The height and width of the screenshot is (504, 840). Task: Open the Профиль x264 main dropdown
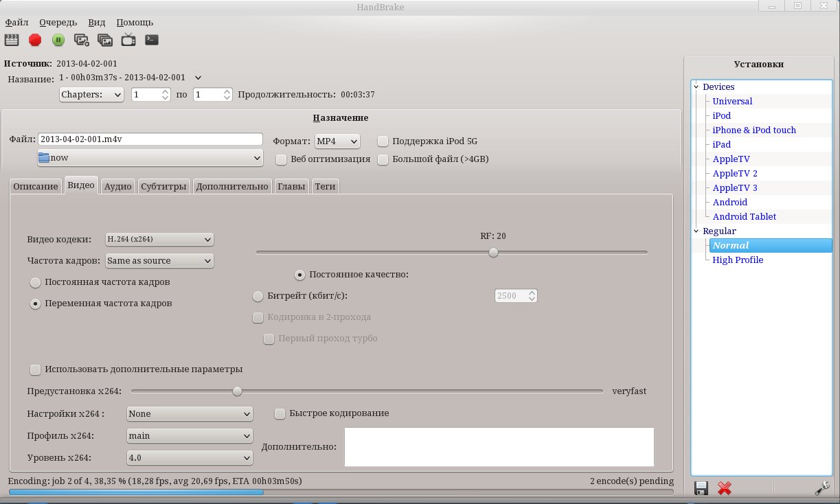(190, 436)
